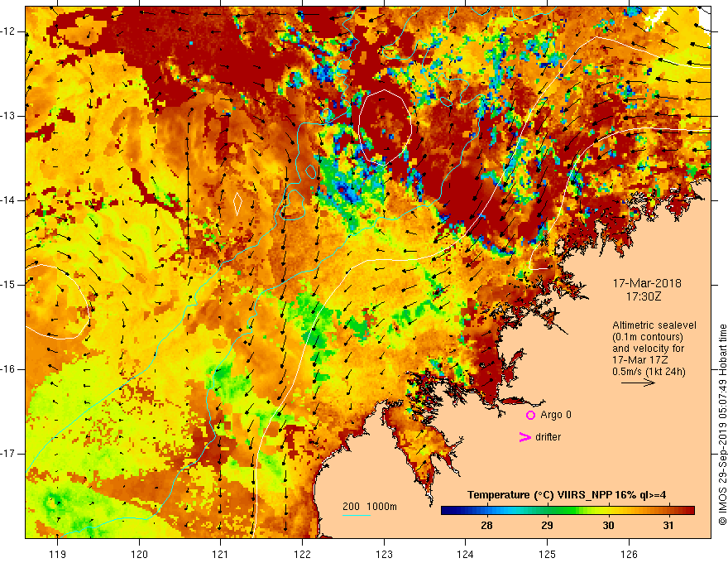Click longitude label 123 on bottom axis
This screenshot has width=728, height=563.
click(384, 554)
